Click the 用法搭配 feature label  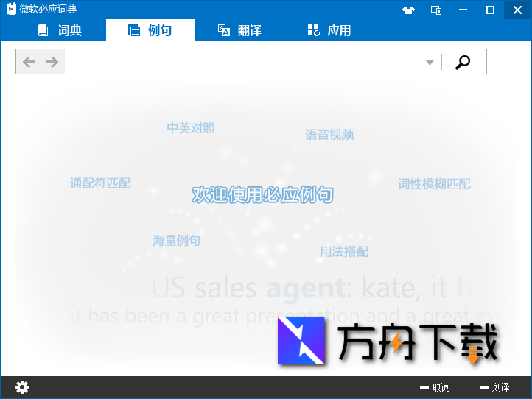343,252
